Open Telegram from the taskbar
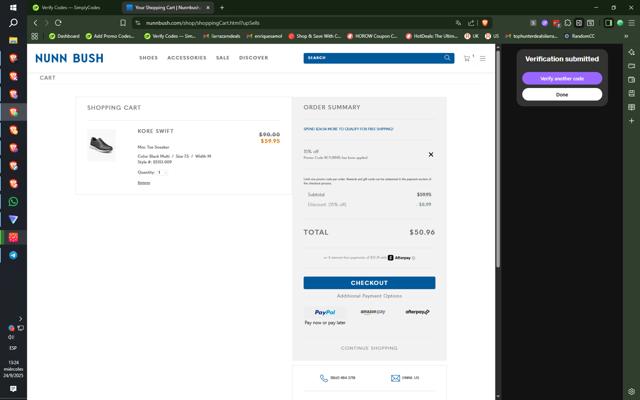The height and width of the screenshot is (400, 640). 13,255
